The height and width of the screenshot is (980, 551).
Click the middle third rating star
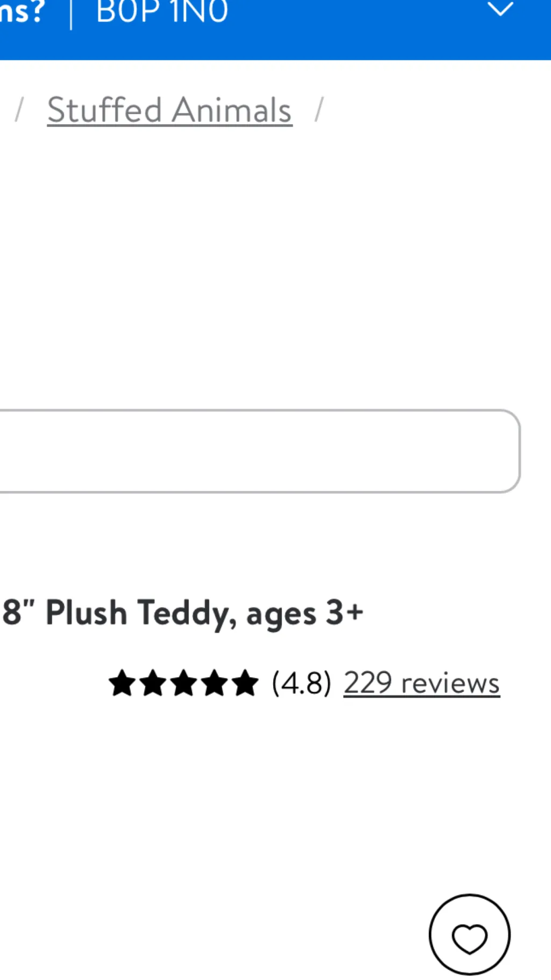(x=184, y=683)
